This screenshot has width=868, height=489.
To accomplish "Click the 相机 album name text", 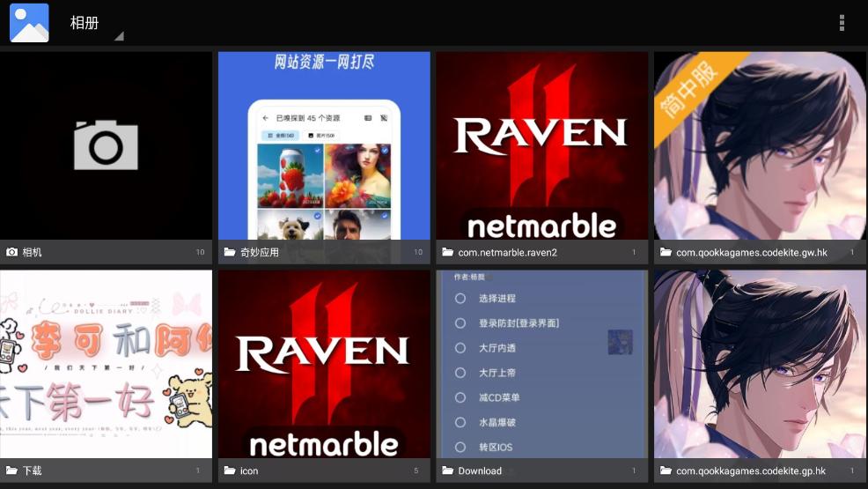I will [x=32, y=252].
